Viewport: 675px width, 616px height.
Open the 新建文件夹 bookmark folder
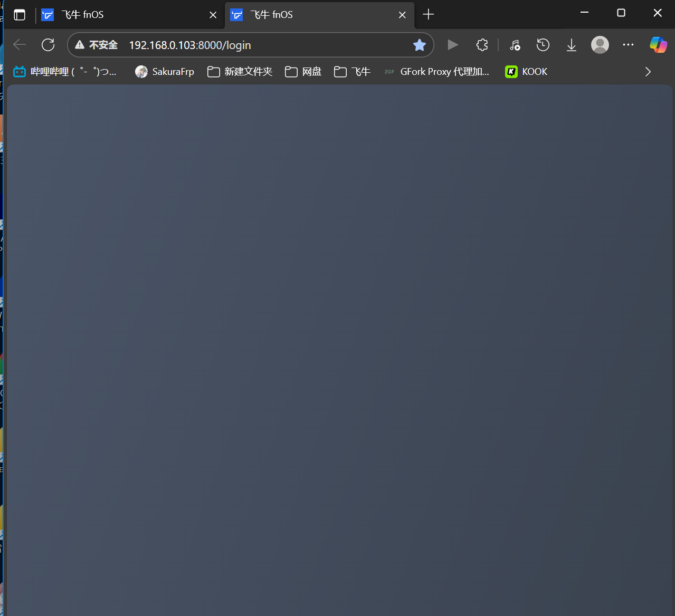(x=240, y=72)
